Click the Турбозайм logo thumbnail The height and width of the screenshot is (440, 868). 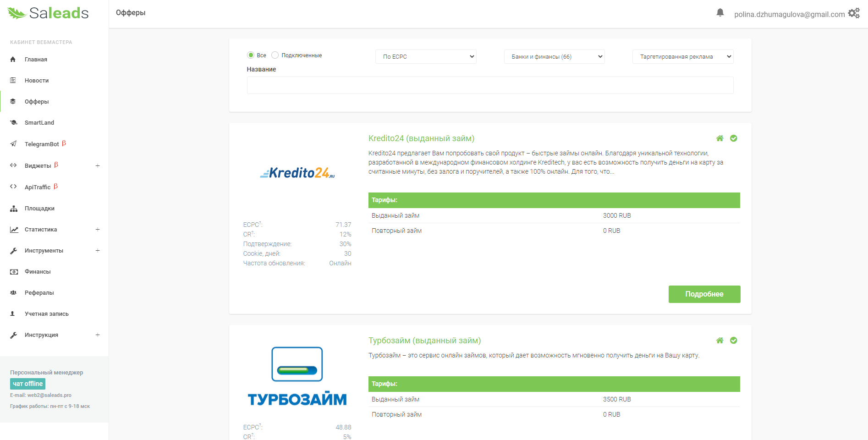297,376
